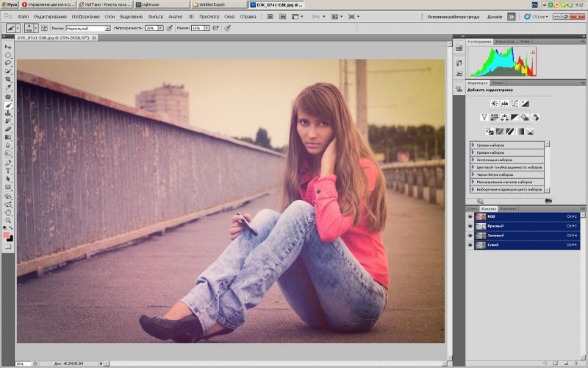Add an Exposure adjustment

[525, 103]
